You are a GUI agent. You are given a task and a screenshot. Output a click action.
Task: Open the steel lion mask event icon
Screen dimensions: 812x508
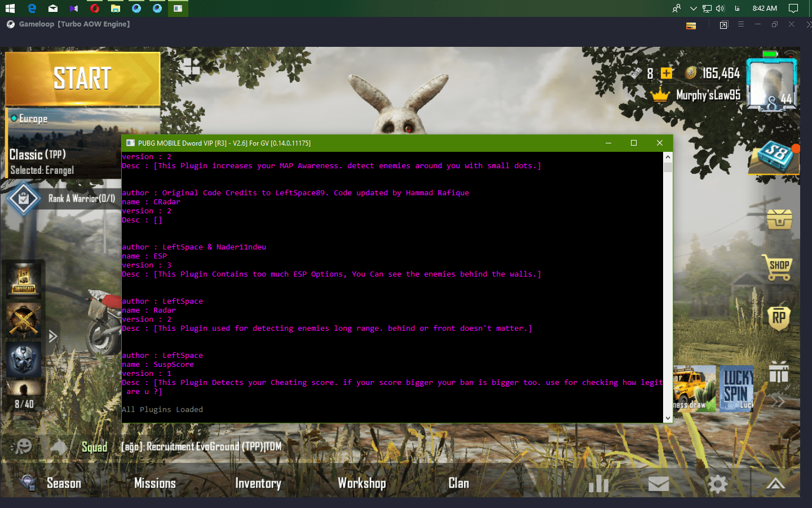click(24, 360)
